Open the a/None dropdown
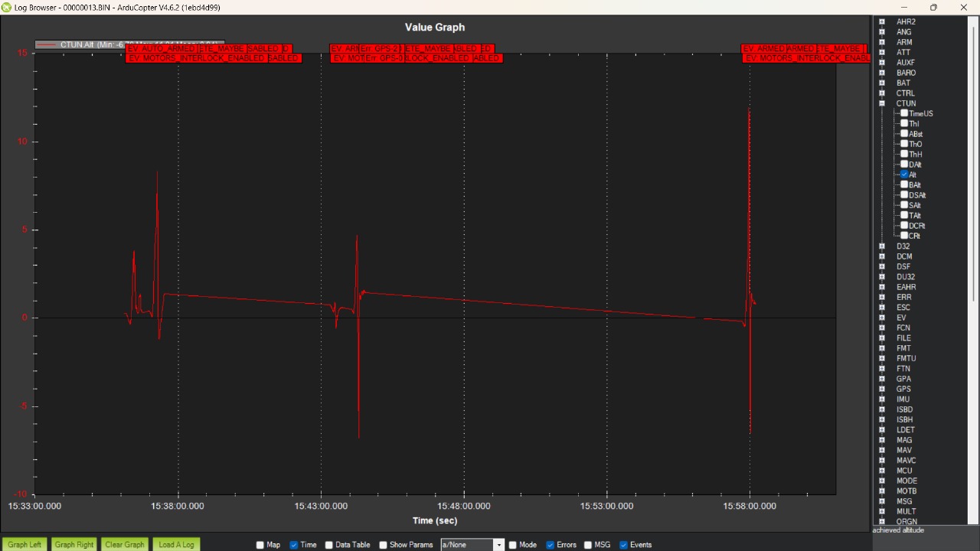This screenshot has width=980, height=551. point(498,545)
